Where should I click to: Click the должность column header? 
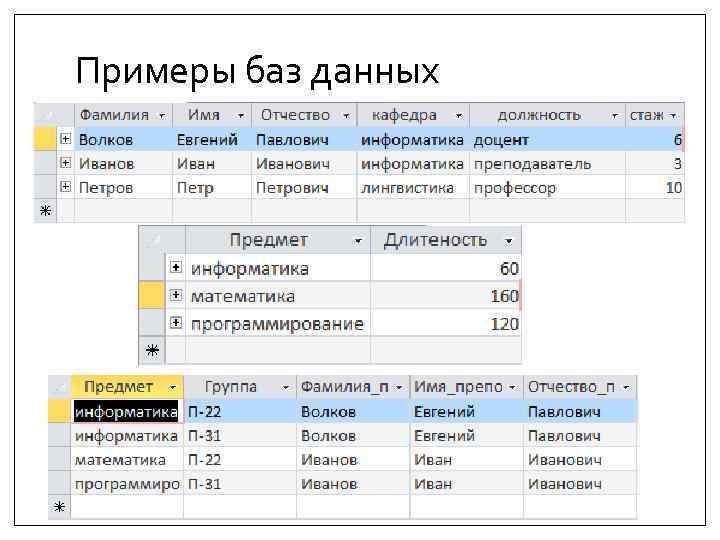coord(547,115)
